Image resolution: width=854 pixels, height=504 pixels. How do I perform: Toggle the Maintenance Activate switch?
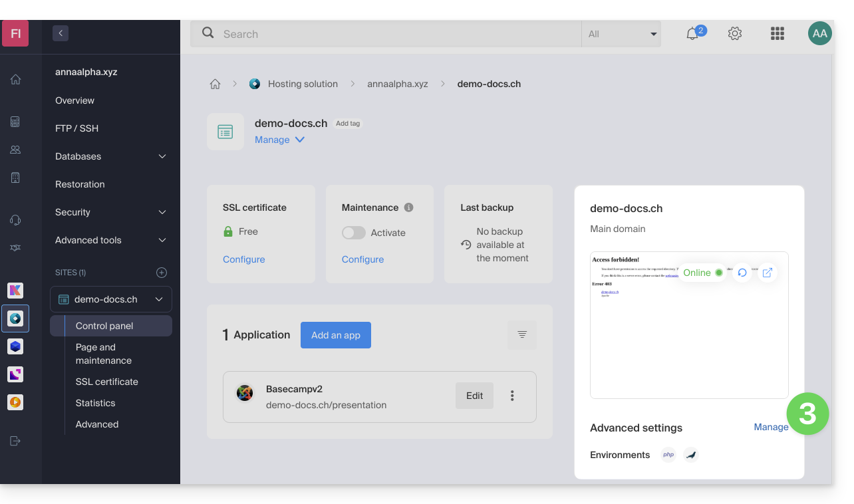click(x=353, y=233)
